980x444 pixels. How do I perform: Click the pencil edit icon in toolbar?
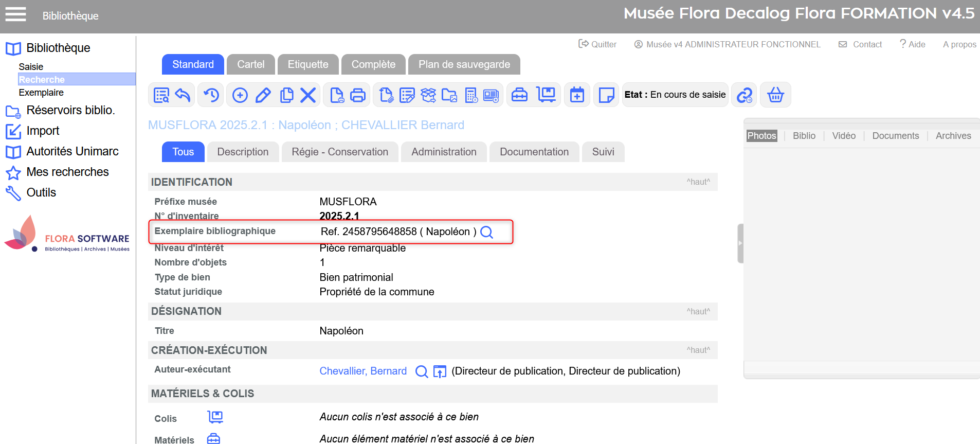click(263, 95)
